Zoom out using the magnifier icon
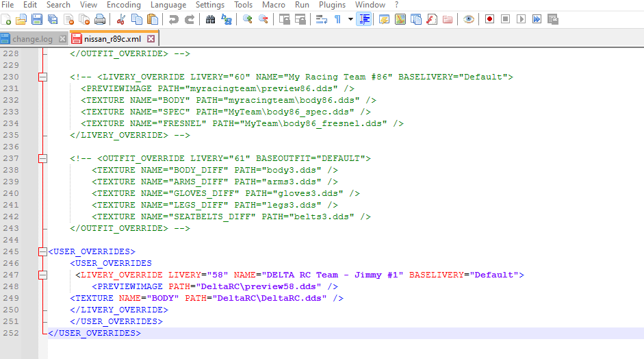 pyautogui.click(x=263, y=19)
